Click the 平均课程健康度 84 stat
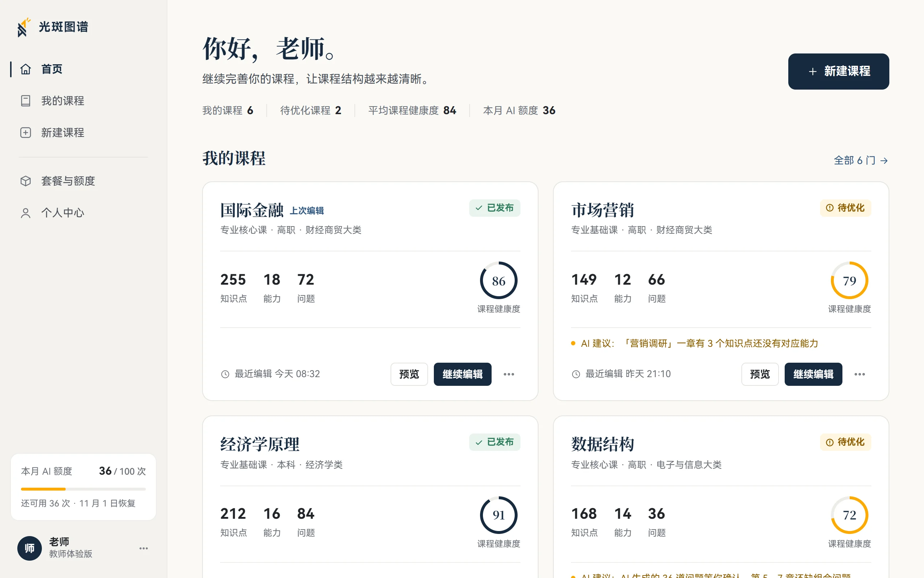 pos(412,111)
